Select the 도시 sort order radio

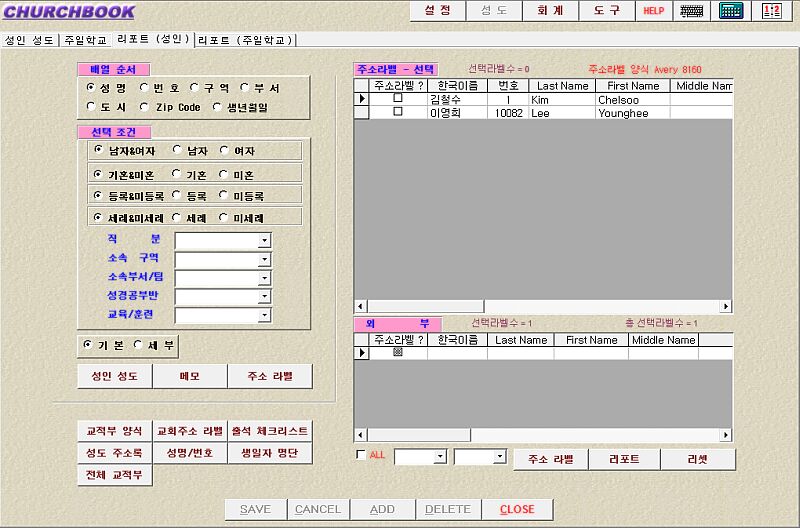click(91, 107)
